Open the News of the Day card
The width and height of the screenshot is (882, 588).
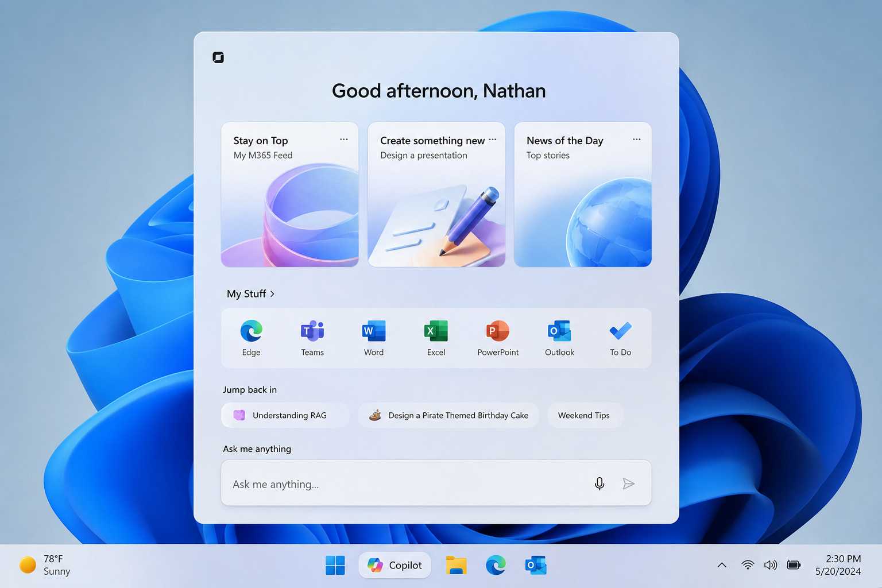tap(583, 194)
